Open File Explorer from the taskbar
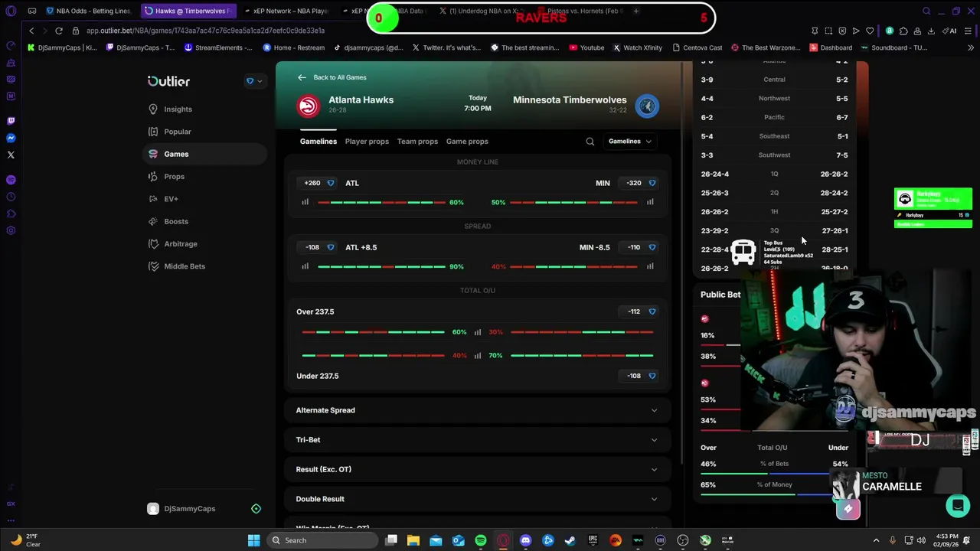This screenshot has width=980, height=551. [x=413, y=540]
